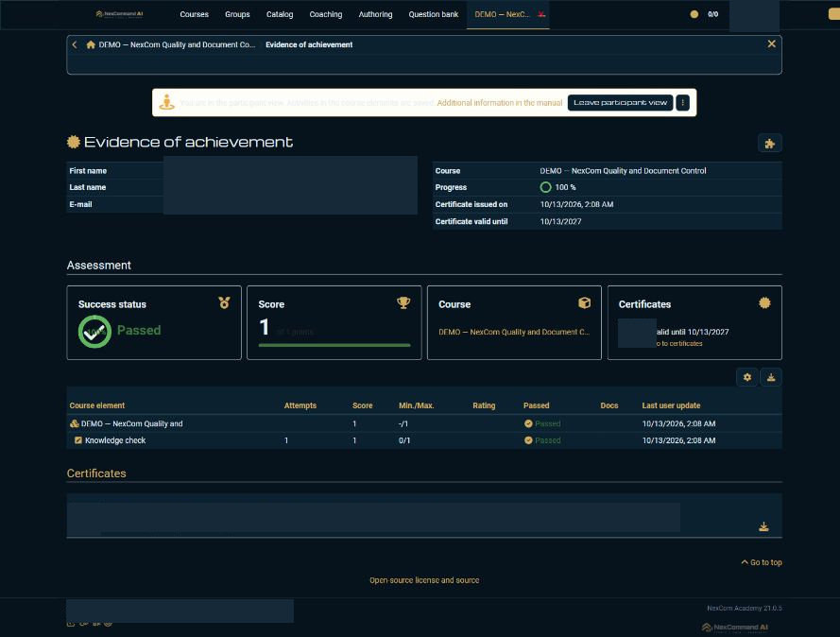Open DEMO — NexCom Quality breadcrumb link
The image size is (840, 637).
177,44
